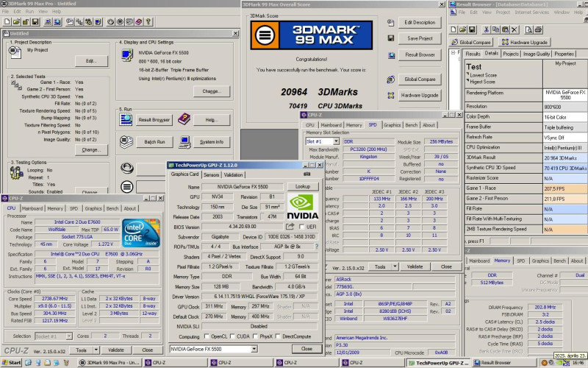This screenshot has height=368, width=588.
Task: Click Driver Version field in GPU-Z
Action: click(x=259, y=297)
